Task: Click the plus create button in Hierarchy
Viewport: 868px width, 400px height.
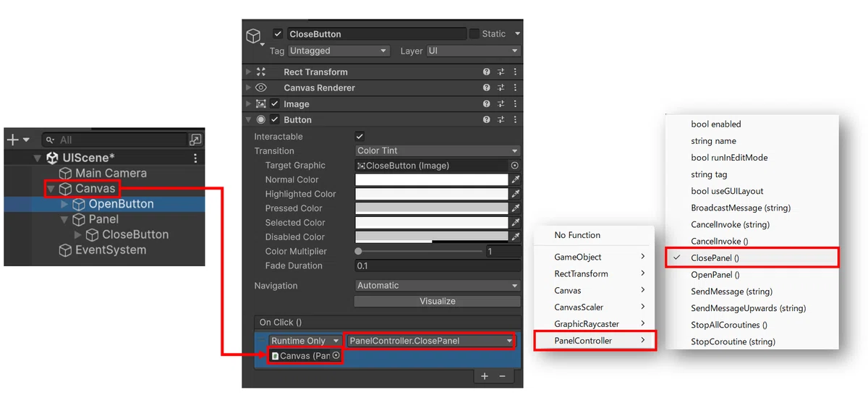Action: (x=12, y=140)
